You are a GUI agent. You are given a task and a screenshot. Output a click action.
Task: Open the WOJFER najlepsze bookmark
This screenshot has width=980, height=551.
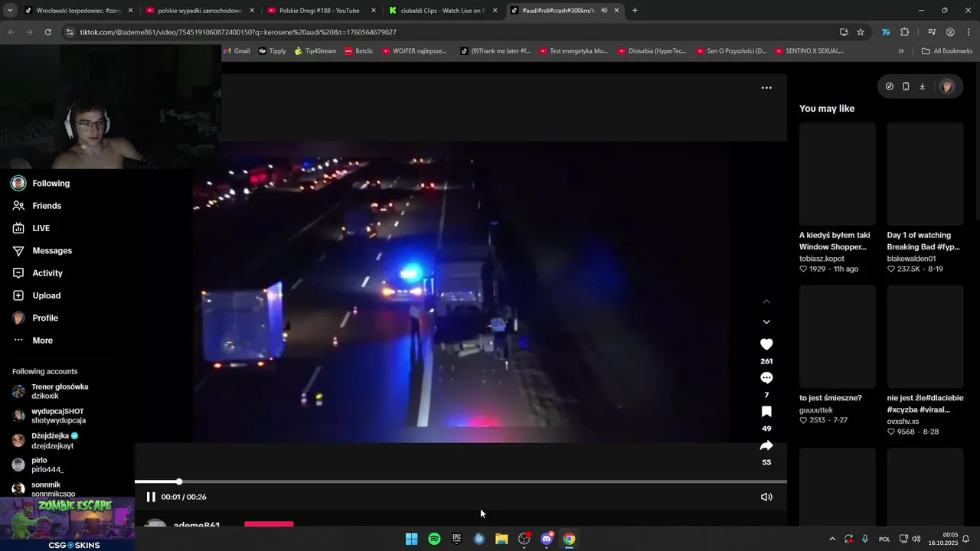pos(413,51)
